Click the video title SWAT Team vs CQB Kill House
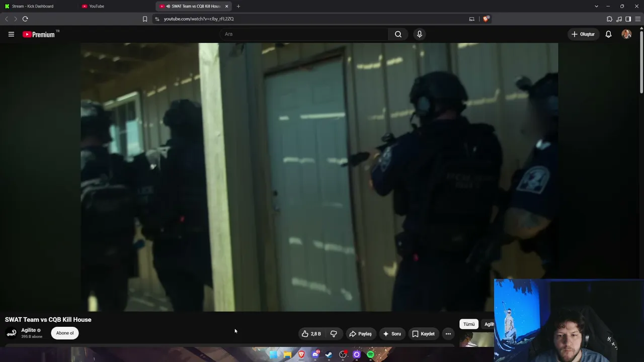 [48, 320]
